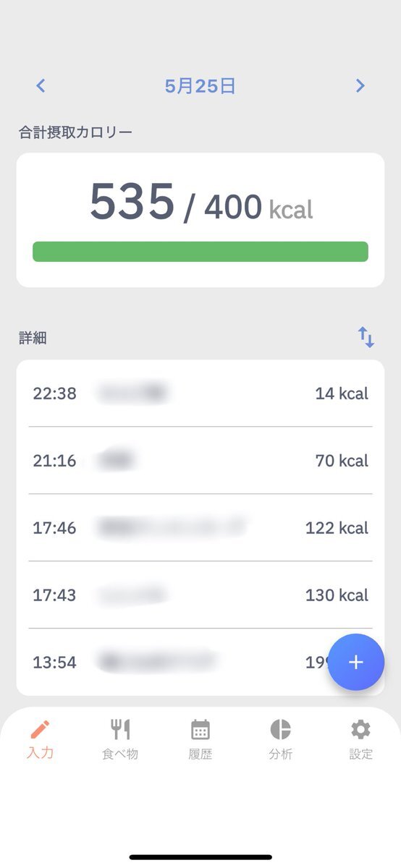This screenshot has height=868, width=401.
Task: Switch to the 分析 tab label
Action: (x=280, y=754)
